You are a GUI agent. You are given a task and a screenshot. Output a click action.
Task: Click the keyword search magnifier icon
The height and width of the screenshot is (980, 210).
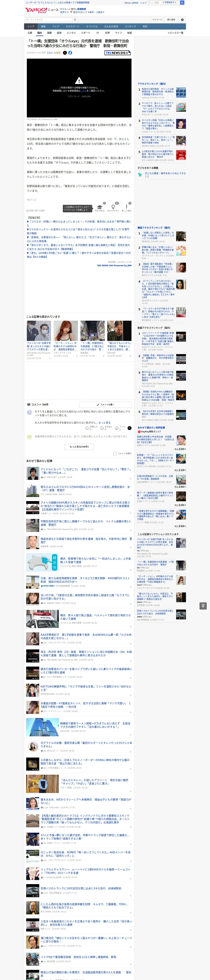pyautogui.click(x=75, y=20)
